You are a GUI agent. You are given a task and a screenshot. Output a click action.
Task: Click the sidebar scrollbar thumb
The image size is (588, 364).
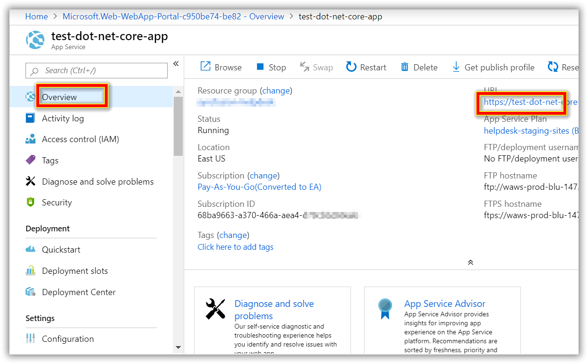[x=178, y=127]
